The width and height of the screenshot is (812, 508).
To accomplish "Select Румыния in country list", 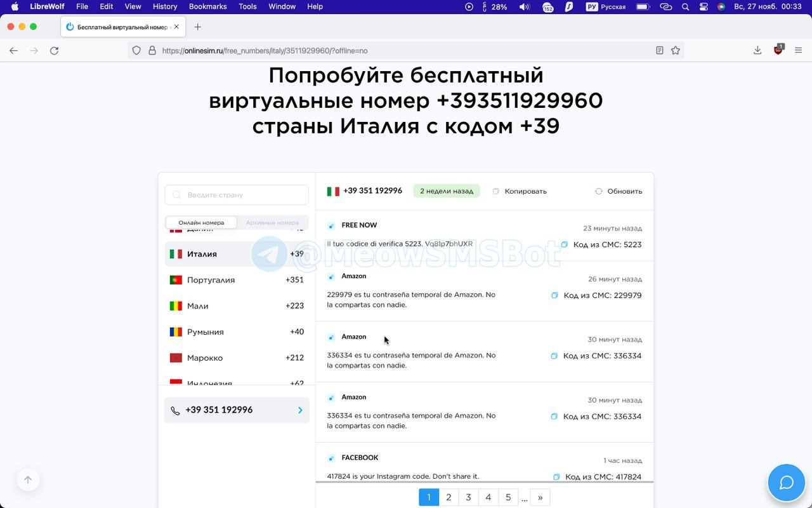I will point(237,332).
